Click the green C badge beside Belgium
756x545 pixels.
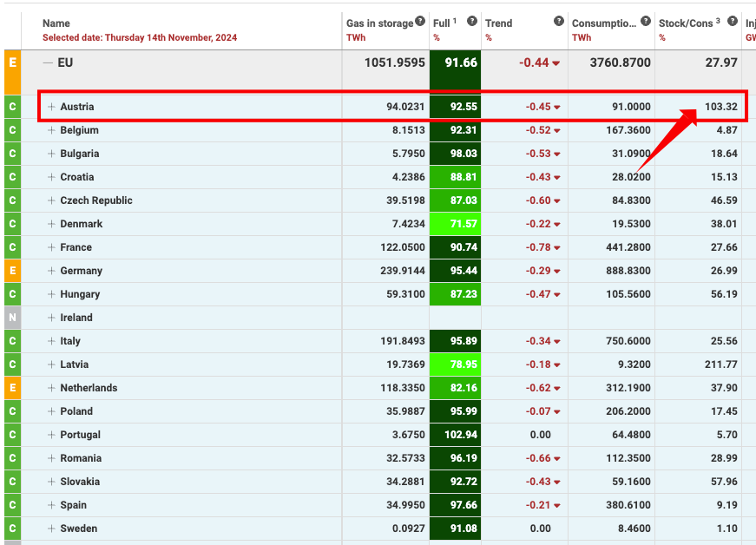coord(12,130)
